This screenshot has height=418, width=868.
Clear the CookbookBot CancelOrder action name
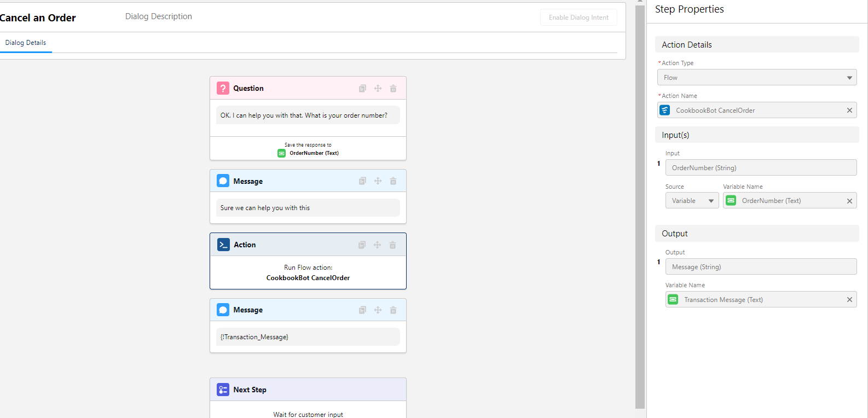point(849,111)
